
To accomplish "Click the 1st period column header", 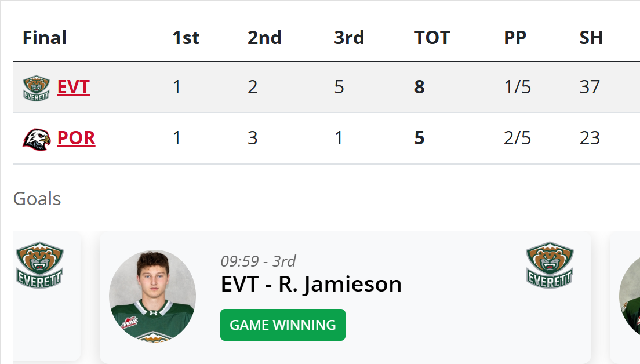I will [186, 38].
